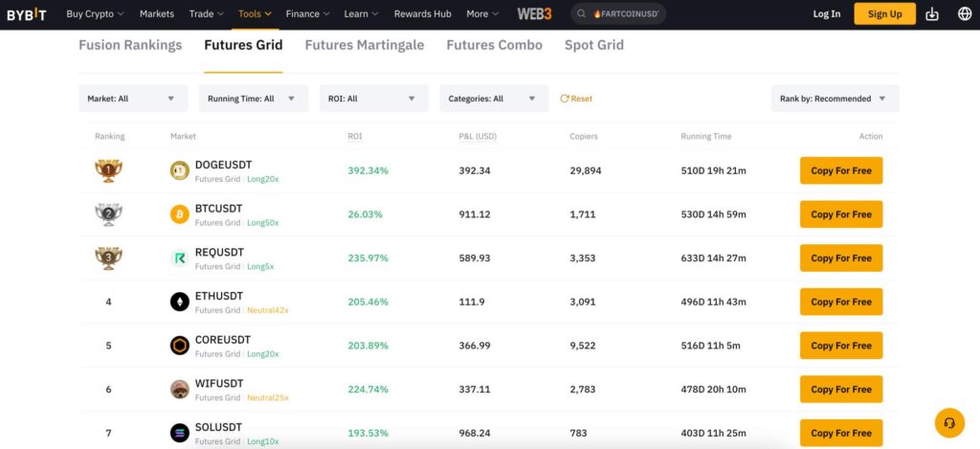
Task: Expand the Market: All filter
Action: pos(133,99)
